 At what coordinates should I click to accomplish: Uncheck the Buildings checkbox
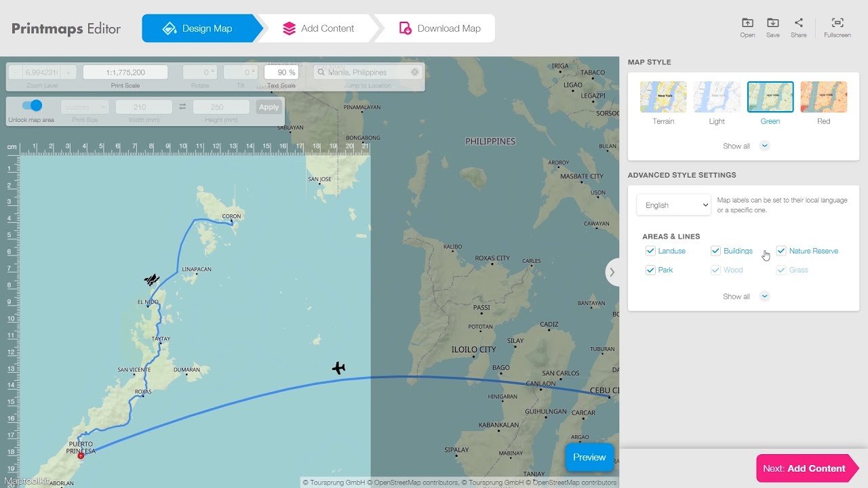(715, 251)
